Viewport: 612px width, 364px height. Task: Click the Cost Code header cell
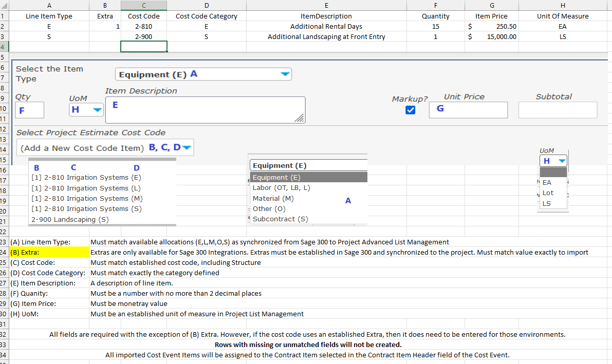pyautogui.click(x=144, y=16)
